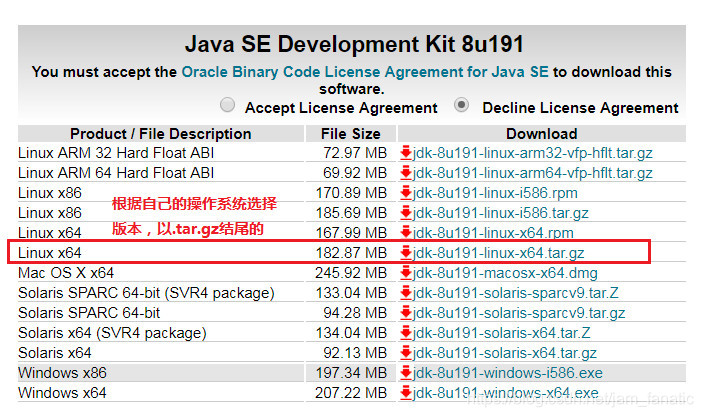
Task: Click the Product / File Description header
Action: coord(161,134)
